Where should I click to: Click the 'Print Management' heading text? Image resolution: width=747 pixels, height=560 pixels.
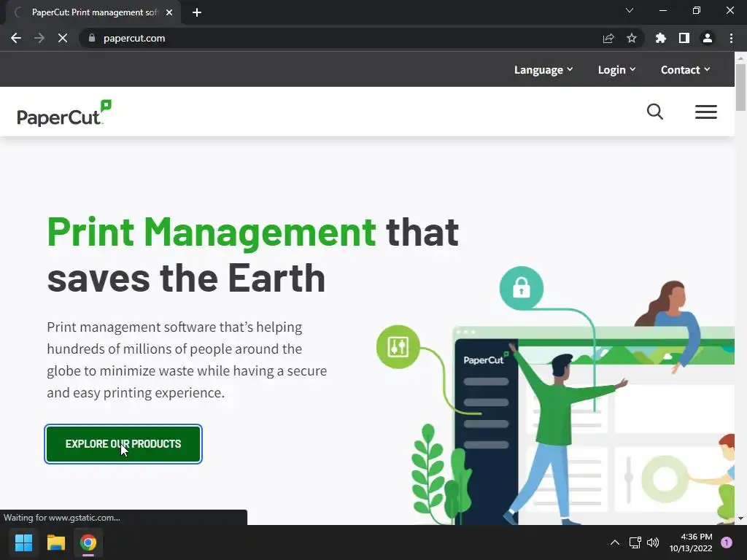coord(212,233)
